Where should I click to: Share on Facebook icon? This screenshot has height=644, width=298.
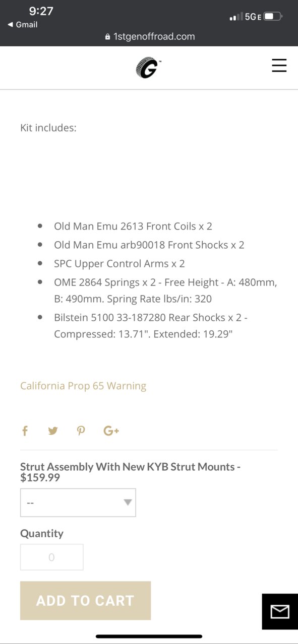click(25, 431)
